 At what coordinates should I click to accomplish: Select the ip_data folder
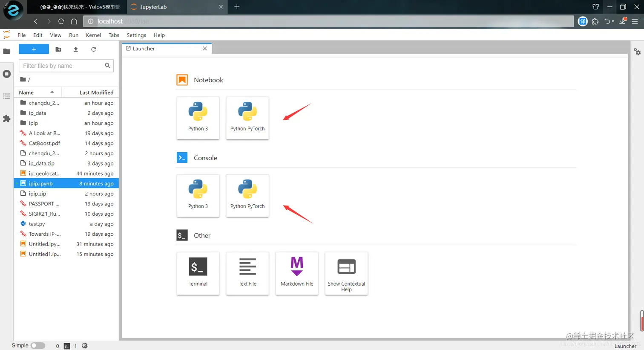pos(66,113)
